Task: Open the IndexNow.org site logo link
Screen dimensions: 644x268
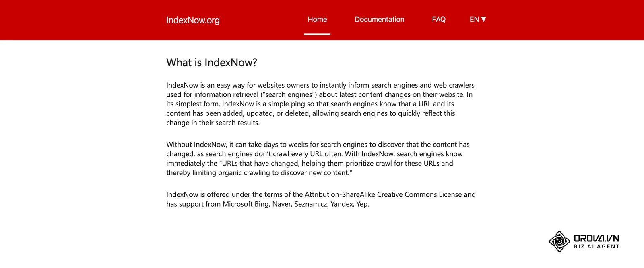Action: (193, 20)
